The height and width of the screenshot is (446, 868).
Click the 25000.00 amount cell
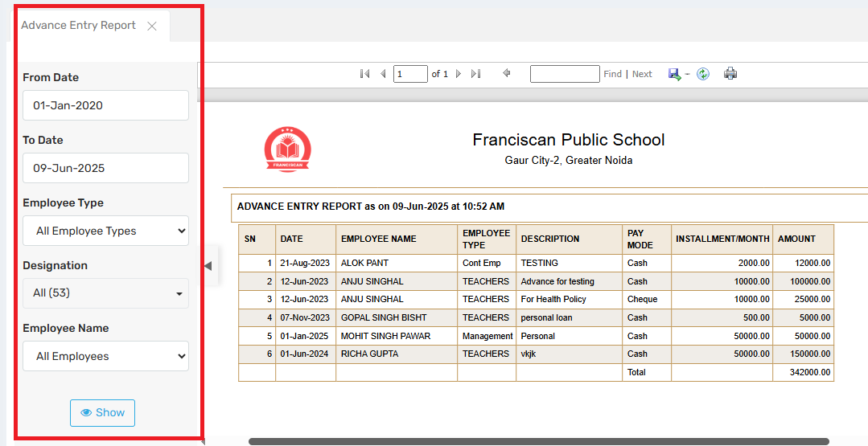(803, 299)
